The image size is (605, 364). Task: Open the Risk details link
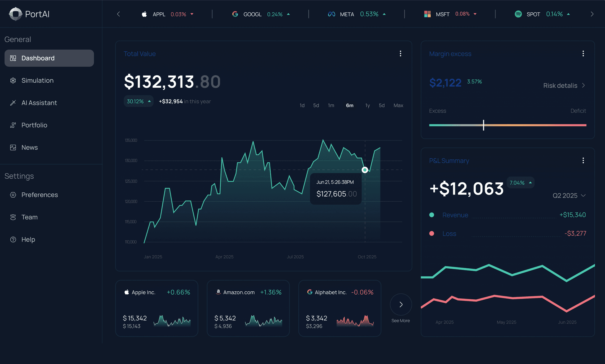coord(564,86)
